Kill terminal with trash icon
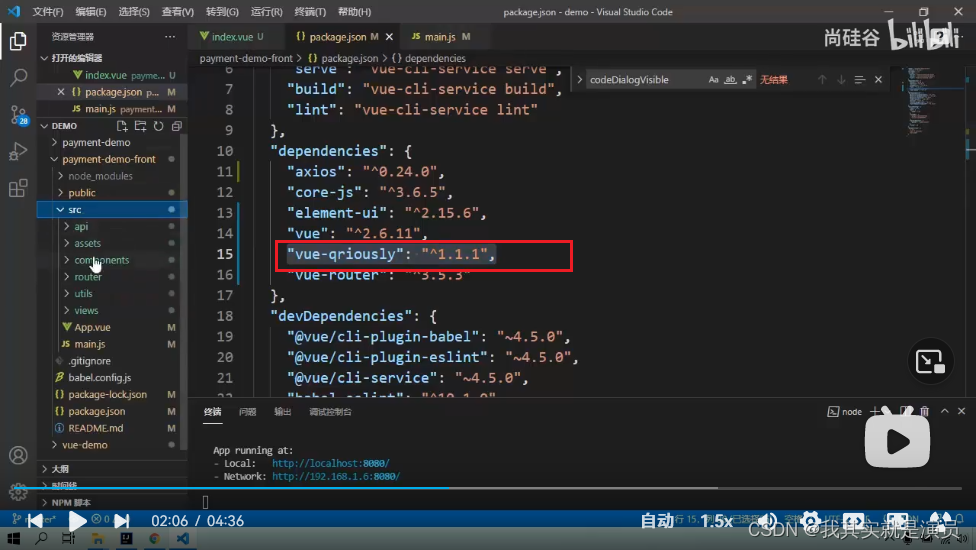This screenshot has height=550, width=976. [x=925, y=411]
